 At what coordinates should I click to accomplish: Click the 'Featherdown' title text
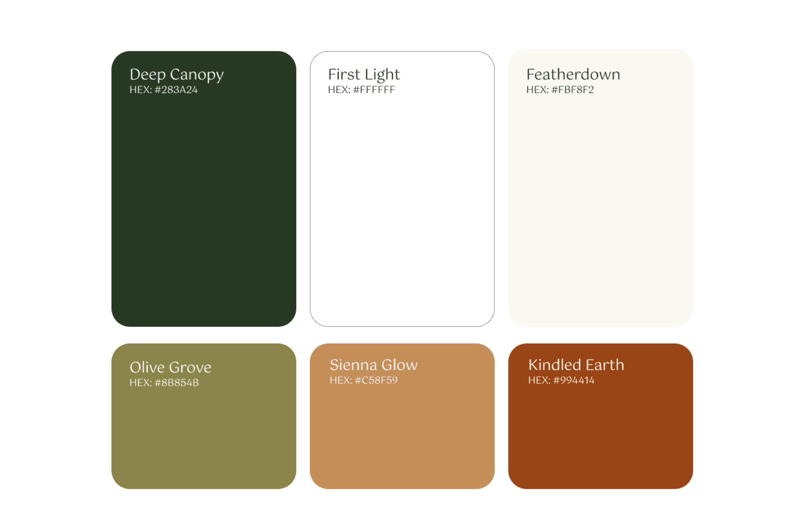tap(573, 74)
